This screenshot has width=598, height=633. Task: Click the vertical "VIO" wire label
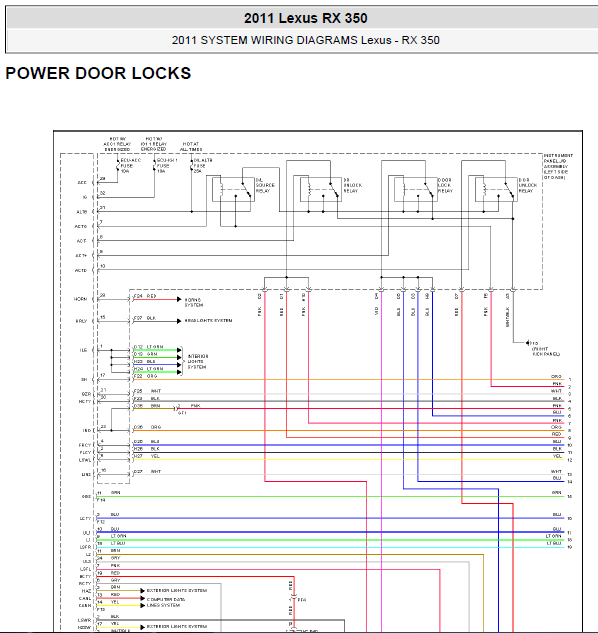[376, 311]
